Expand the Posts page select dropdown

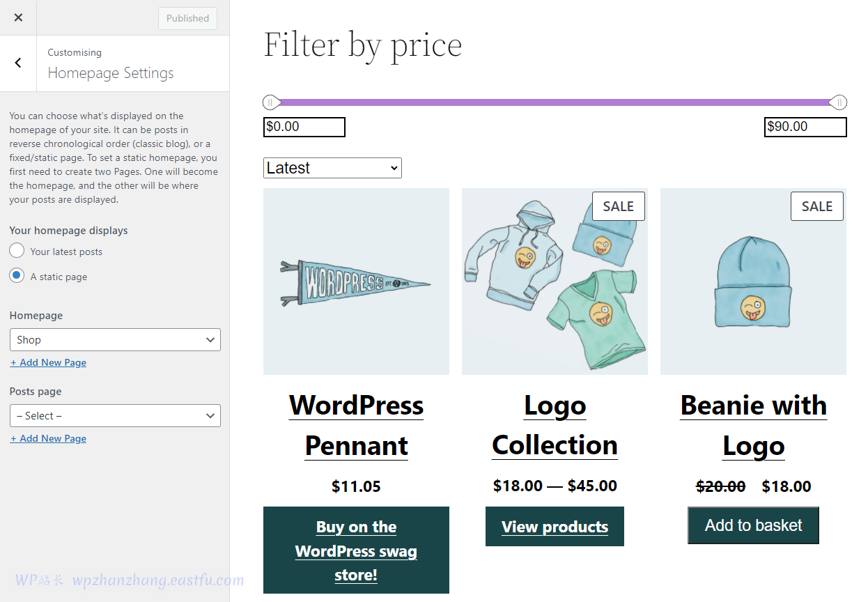115,416
